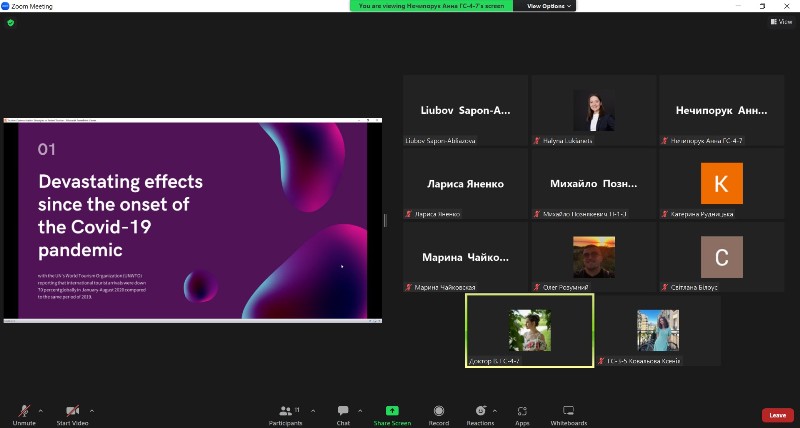
Task: Click the red Leave button
Action: point(777,415)
